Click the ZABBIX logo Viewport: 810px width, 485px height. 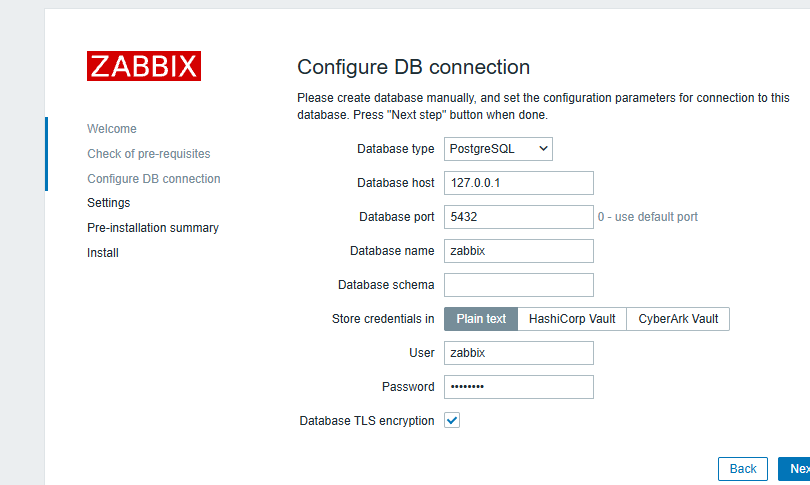pyautogui.click(x=144, y=66)
